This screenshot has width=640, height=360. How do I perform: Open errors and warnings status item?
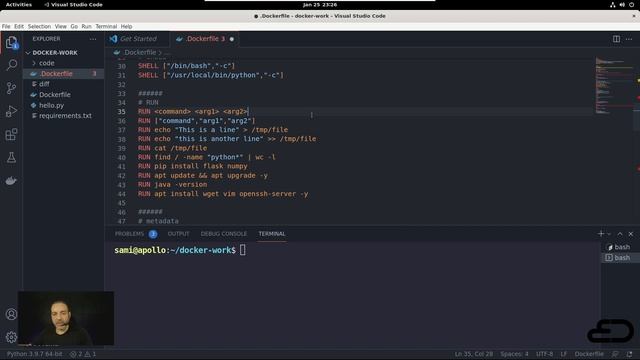click(x=83, y=354)
